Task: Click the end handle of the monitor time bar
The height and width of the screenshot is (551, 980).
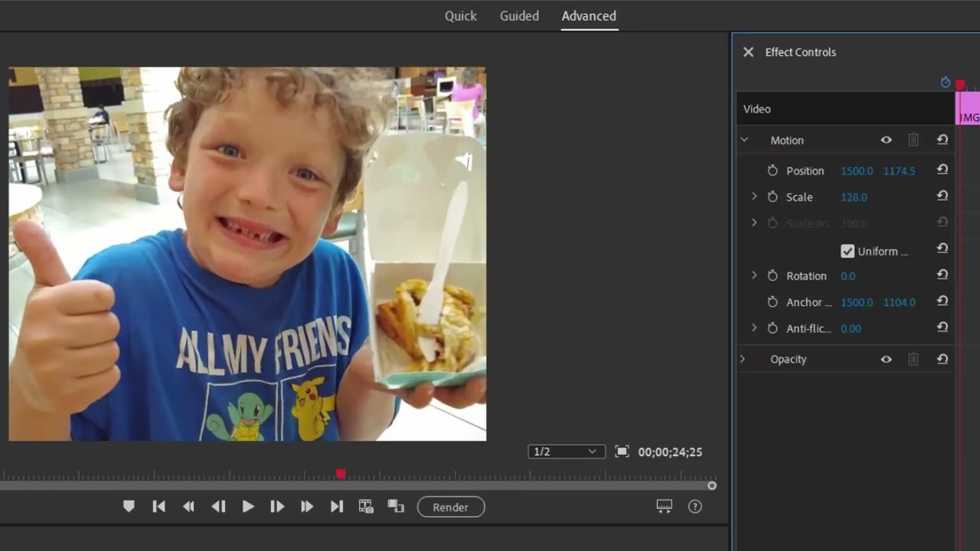Action: 712,486
